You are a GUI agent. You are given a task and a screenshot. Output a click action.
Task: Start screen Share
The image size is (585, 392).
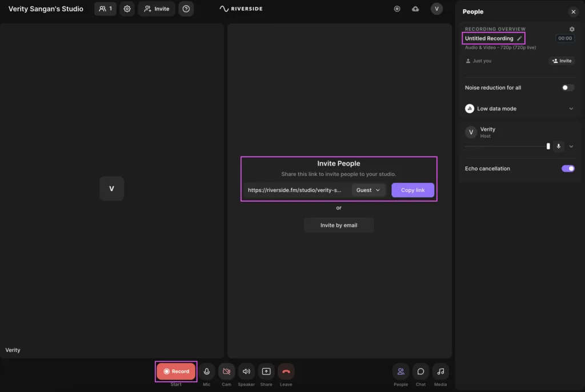pyautogui.click(x=266, y=371)
